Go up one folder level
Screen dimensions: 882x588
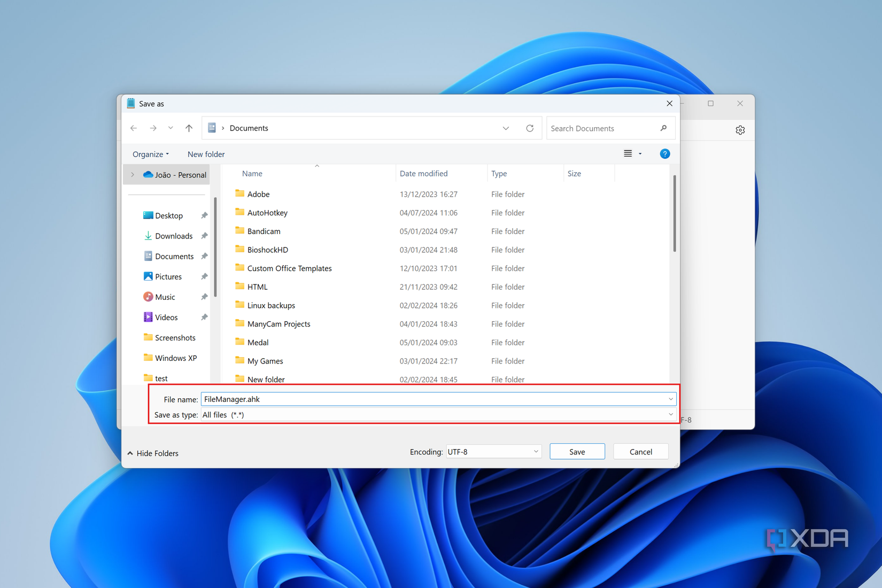coord(188,128)
